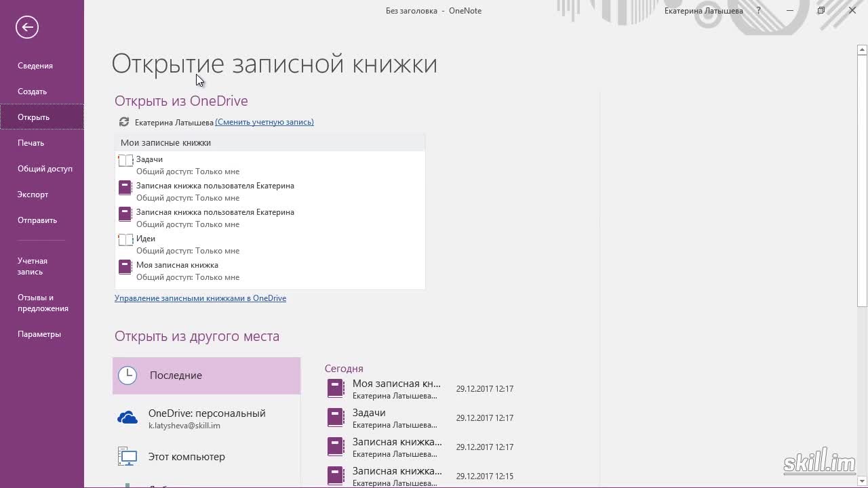Click the Этот компьютер monitor icon
Viewport: 868px width, 488px height.
point(127,457)
